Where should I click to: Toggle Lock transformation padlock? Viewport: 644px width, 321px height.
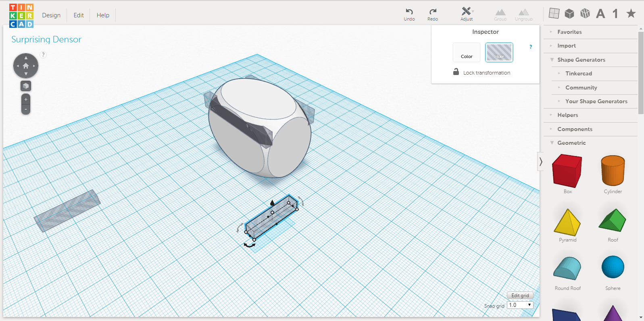pos(456,72)
